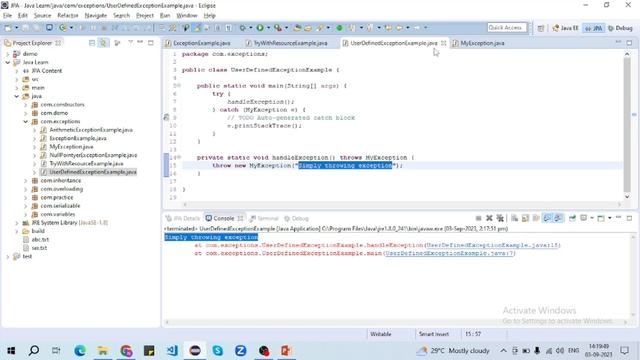Viewport: 640px width, 360px height.
Task: Maximize the editor area
Action: (629, 42)
